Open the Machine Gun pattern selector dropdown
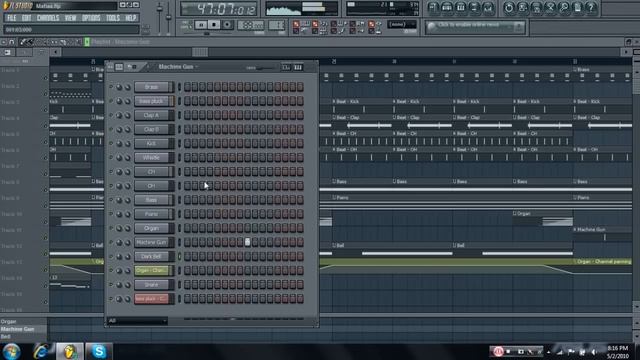 click(x=178, y=67)
